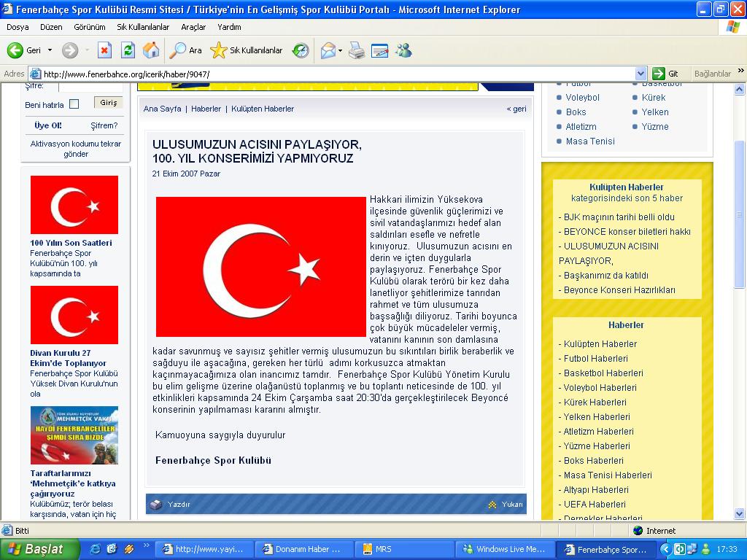Click the History toolbar icon
The height and width of the screenshot is (560, 747).
pyautogui.click(x=301, y=50)
